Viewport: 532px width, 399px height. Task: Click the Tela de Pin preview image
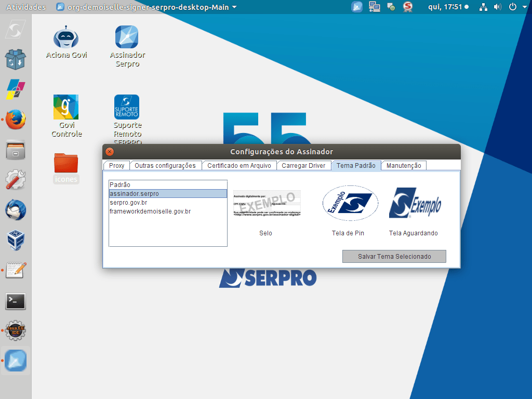coord(350,204)
